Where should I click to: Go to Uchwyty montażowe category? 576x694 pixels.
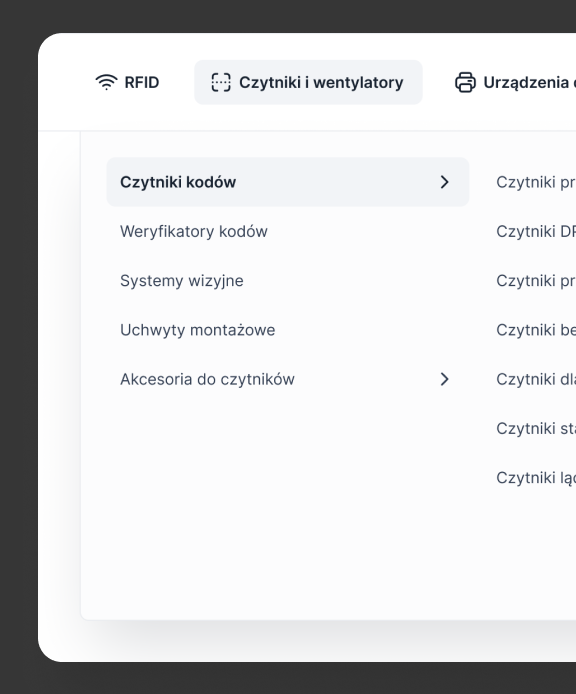197,330
